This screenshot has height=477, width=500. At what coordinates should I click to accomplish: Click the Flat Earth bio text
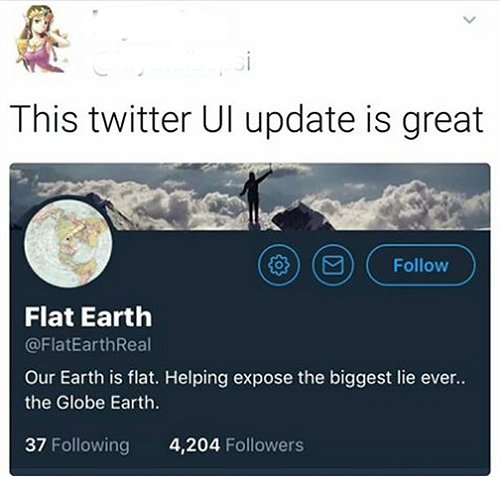click(x=244, y=390)
